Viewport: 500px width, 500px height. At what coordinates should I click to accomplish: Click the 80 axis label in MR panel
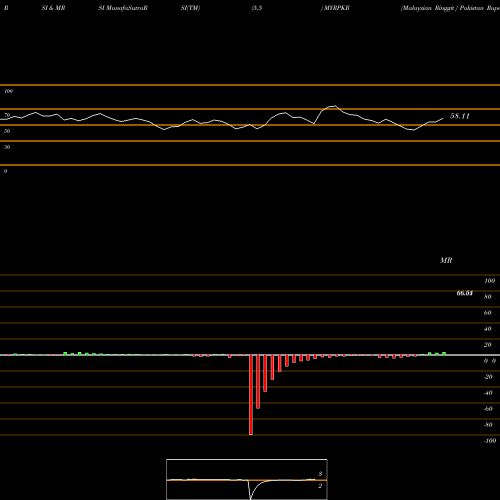(488, 297)
